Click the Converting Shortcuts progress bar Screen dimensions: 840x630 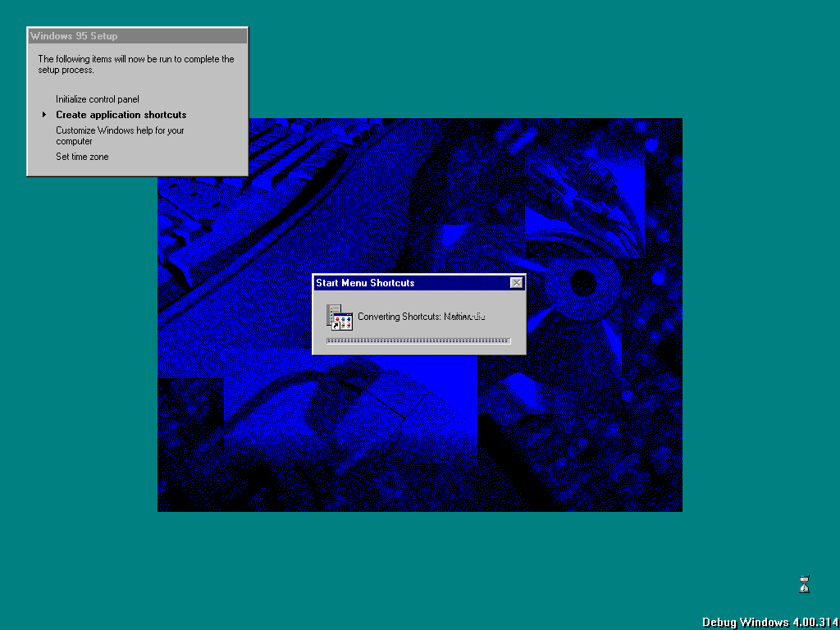(x=418, y=340)
